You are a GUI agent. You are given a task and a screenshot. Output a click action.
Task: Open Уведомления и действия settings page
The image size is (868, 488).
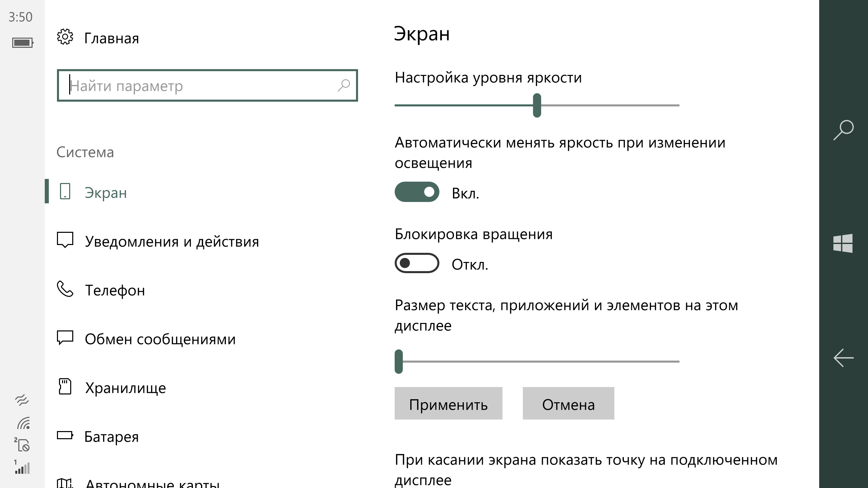pyautogui.click(x=172, y=242)
